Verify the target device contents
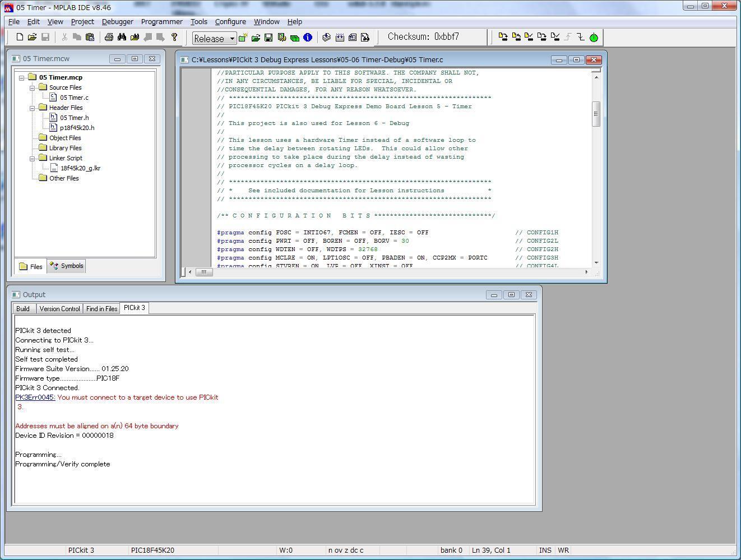This screenshot has width=741, height=560. 529,36
